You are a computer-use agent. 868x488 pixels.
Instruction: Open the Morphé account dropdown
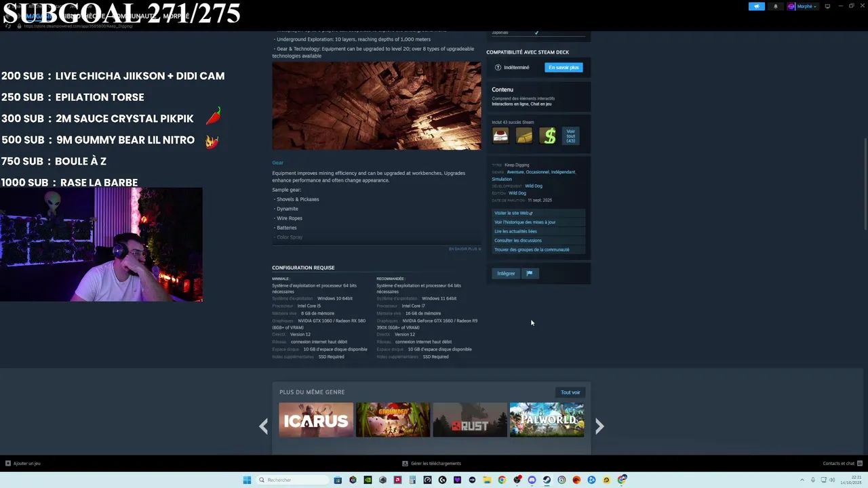click(802, 6)
